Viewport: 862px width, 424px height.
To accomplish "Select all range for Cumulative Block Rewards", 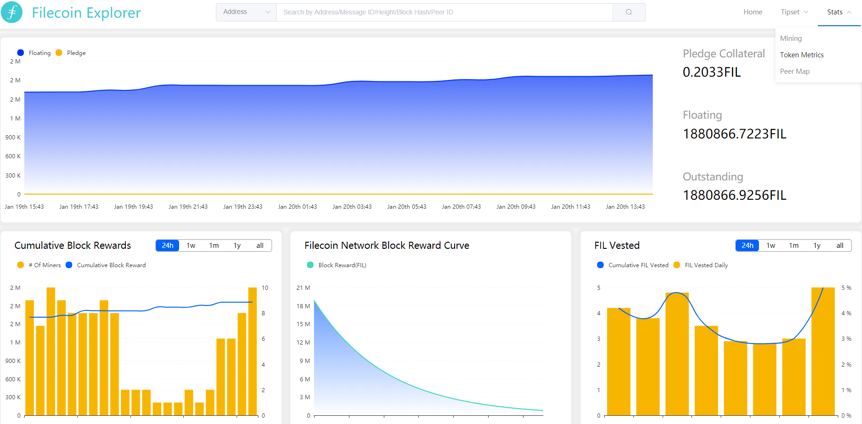I will pos(260,246).
